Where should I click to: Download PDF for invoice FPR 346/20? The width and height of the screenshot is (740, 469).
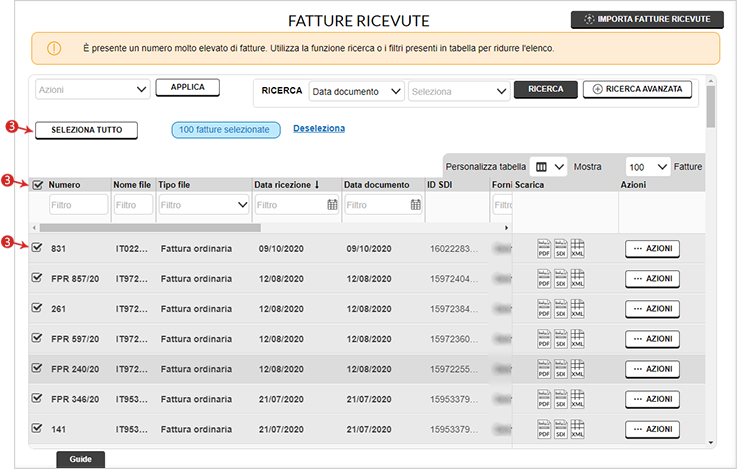(544, 399)
